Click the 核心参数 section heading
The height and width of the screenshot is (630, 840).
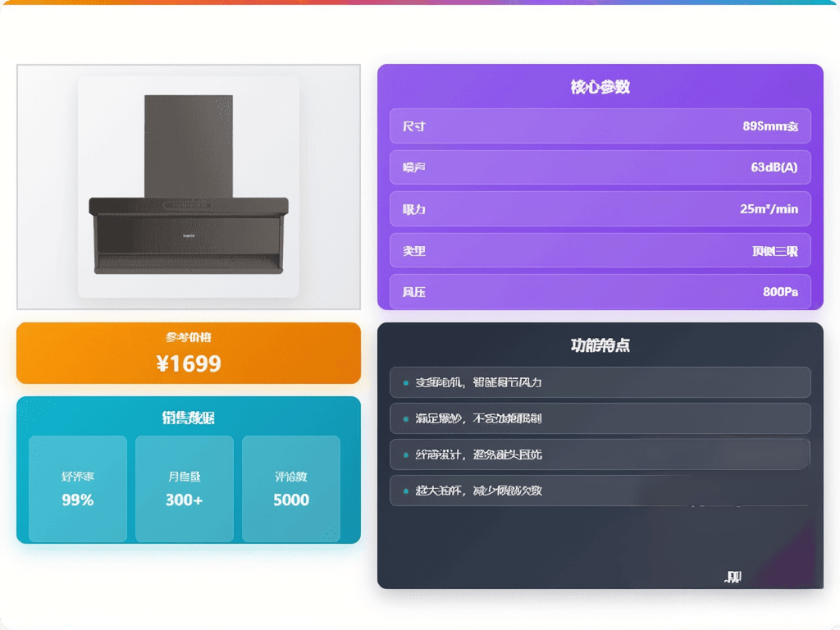pyautogui.click(x=600, y=87)
